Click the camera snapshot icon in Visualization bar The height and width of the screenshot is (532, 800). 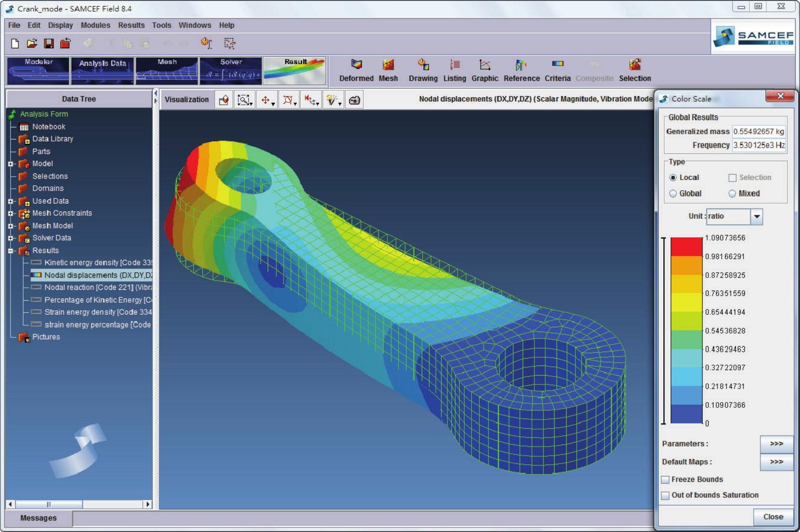(x=355, y=100)
